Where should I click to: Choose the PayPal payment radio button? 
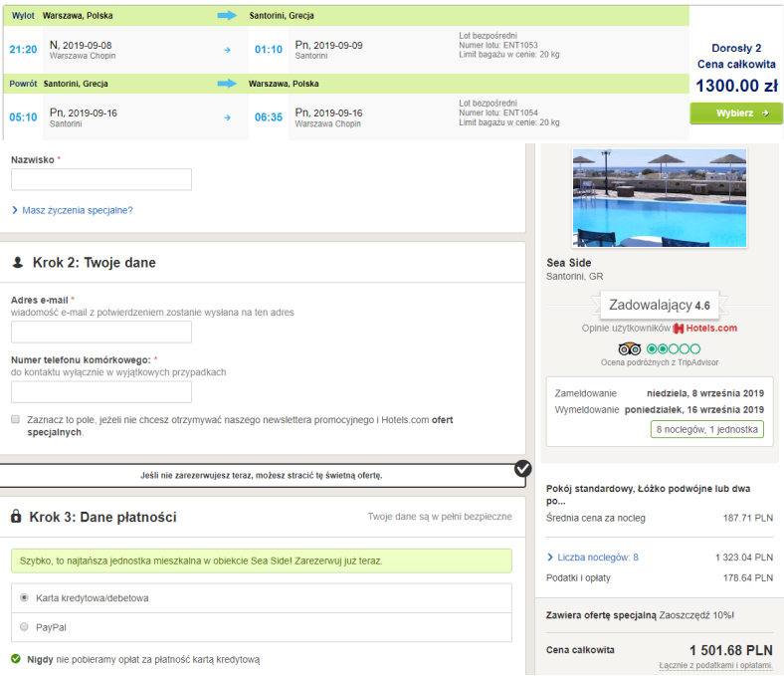[25, 627]
